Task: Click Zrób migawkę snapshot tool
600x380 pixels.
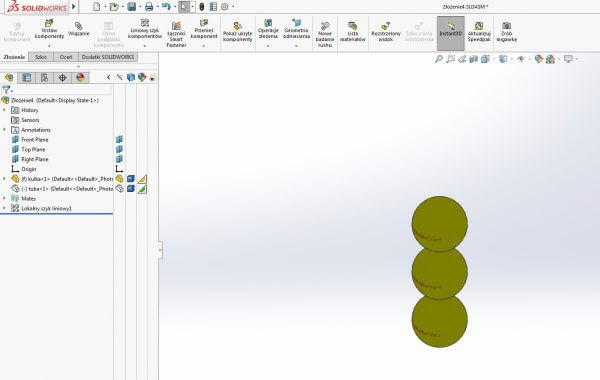Action: coord(507,32)
